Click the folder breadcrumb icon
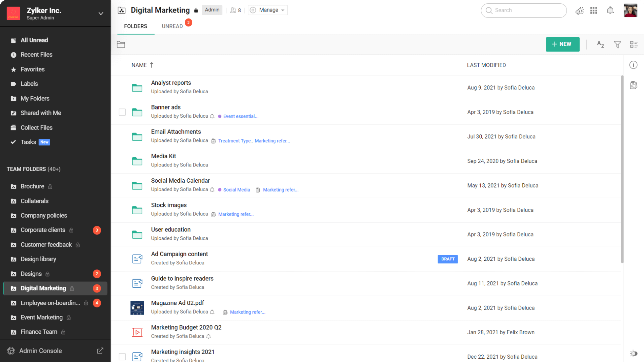The width and height of the screenshot is (644, 362). [121, 45]
